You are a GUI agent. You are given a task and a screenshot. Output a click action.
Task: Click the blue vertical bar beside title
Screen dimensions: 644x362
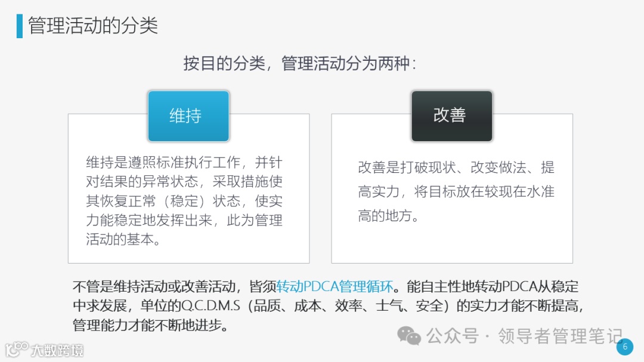[x=20, y=26]
